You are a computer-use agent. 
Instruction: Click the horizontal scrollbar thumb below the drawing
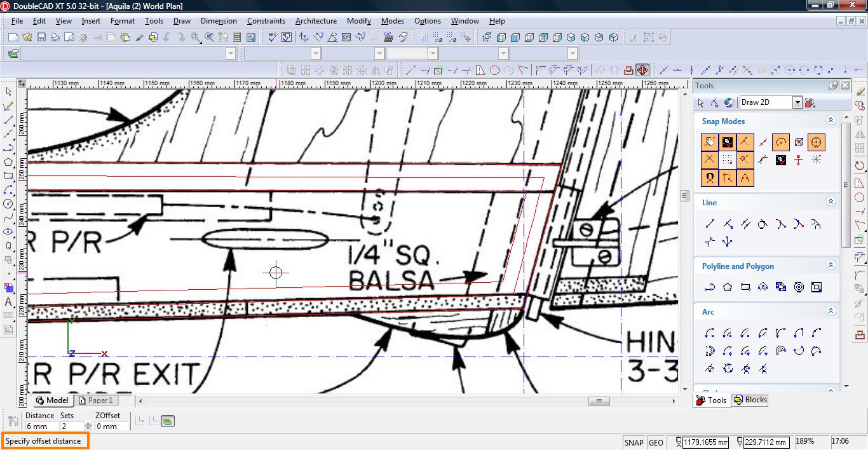pyautogui.click(x=599, y=401)
